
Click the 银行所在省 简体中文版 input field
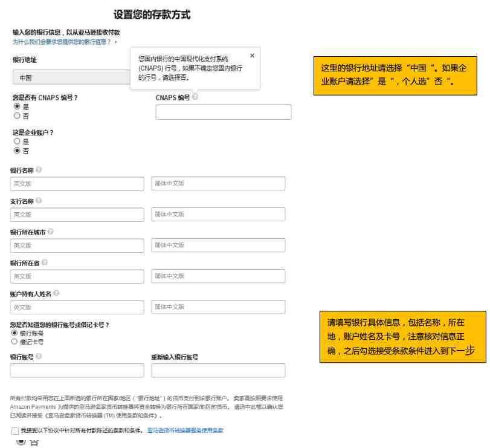click(219, 276)
